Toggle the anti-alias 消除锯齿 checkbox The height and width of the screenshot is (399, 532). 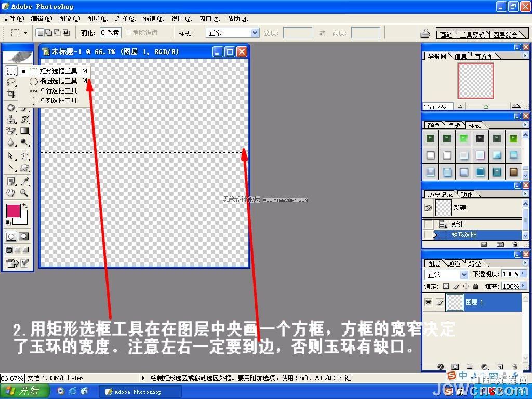(x=129, y=33)
